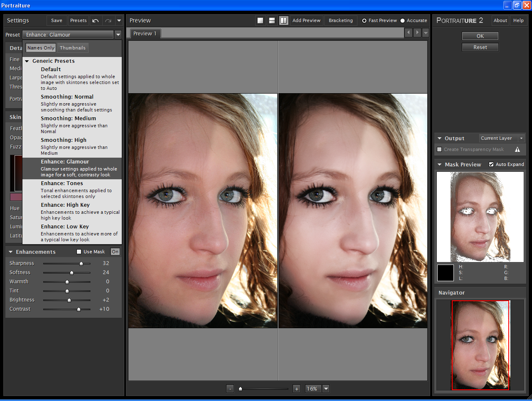Enable the Accurate preview mode
532x401 pixels.
coord(402,20)
